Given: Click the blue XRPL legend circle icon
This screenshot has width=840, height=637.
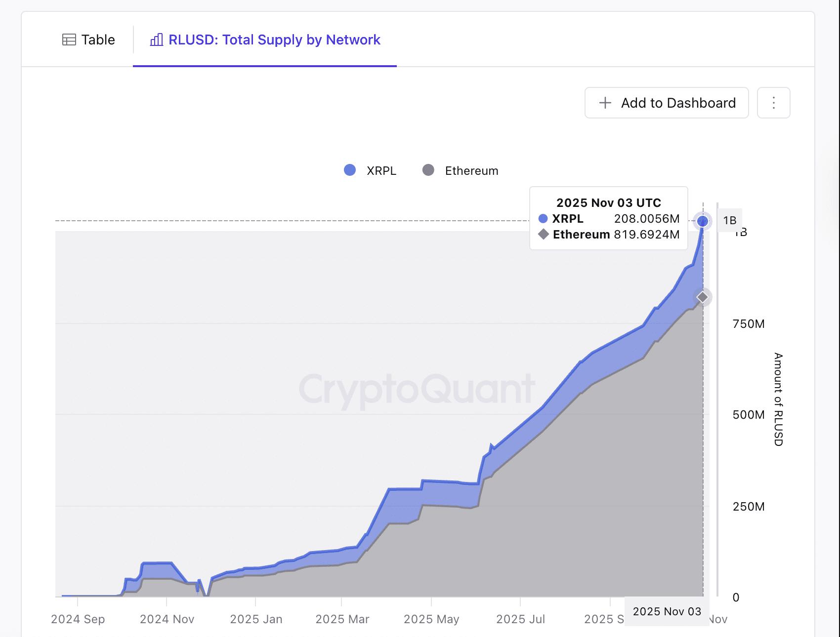Looking at the screenshot, I should point(349,170).
